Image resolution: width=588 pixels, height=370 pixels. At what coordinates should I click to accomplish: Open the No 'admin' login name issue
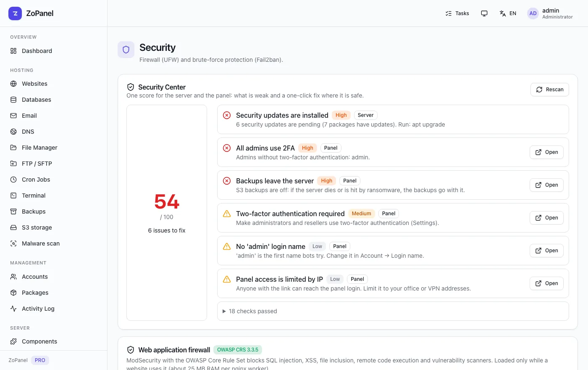547,251
